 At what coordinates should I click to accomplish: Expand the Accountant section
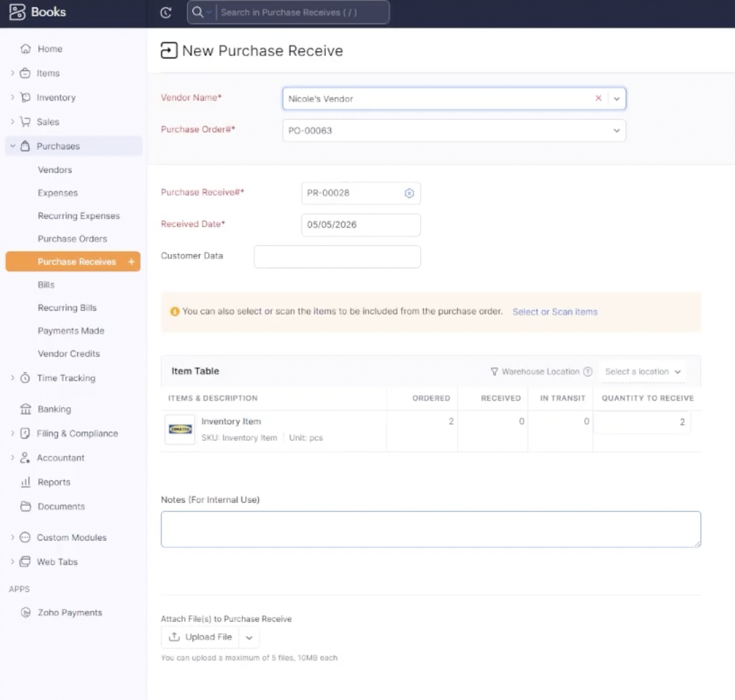tap(12, 458)
